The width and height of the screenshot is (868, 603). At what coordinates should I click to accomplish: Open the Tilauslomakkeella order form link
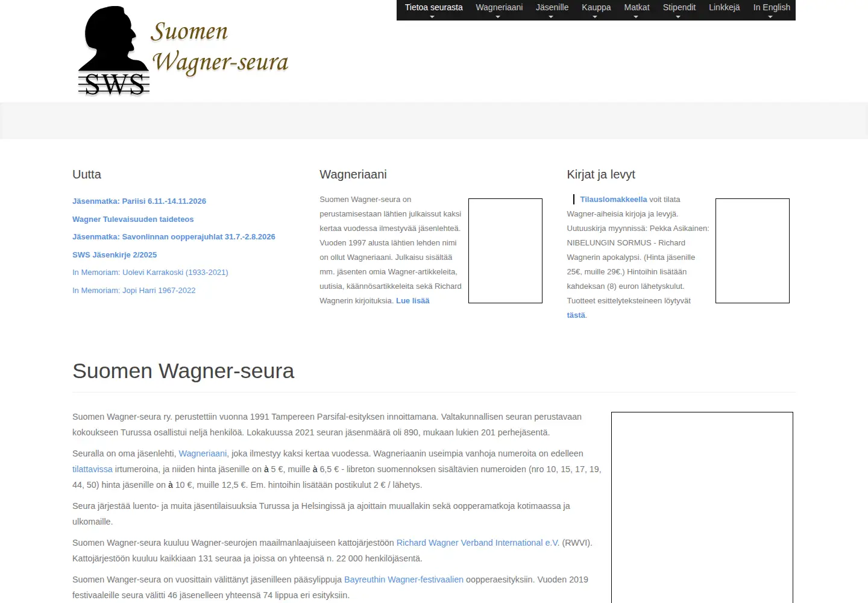(614, 200)
